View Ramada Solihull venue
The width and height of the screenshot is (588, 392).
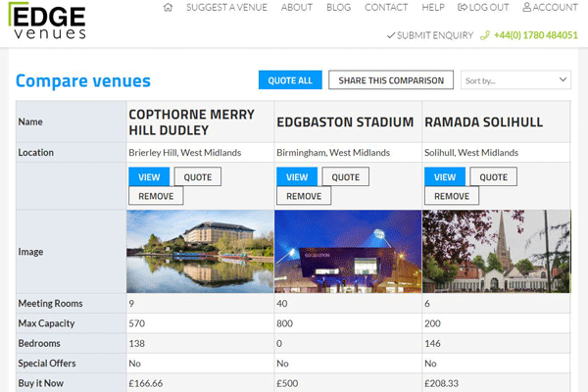click(445, 176)
